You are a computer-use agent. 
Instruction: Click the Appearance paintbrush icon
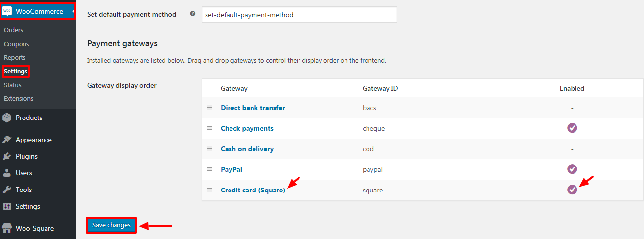7,140
